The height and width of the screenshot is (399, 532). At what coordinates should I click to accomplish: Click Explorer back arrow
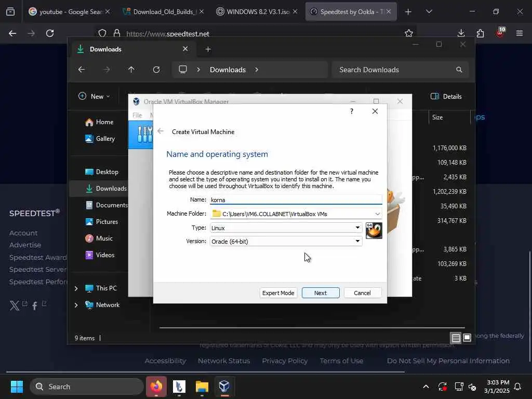coord(82,70)
